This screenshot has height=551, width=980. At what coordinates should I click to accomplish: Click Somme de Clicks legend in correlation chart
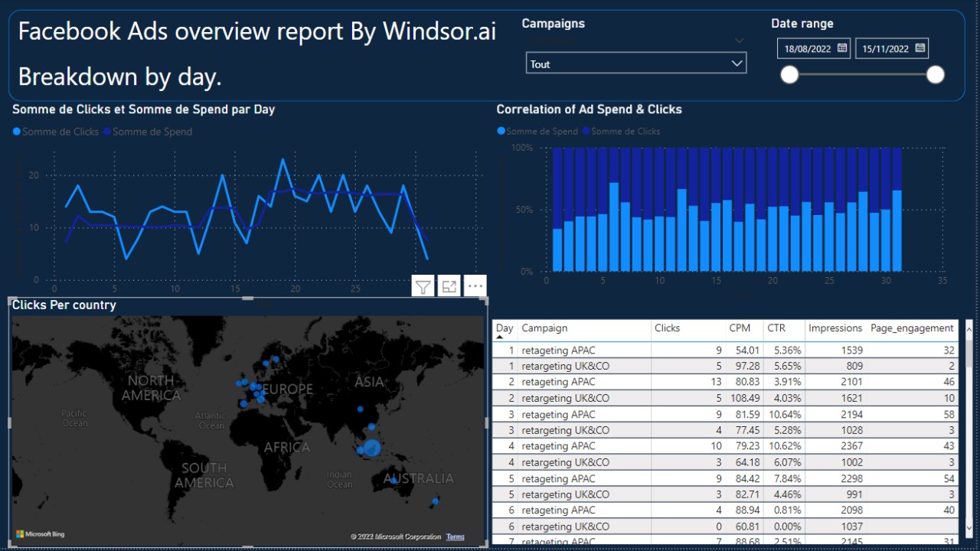621,131
